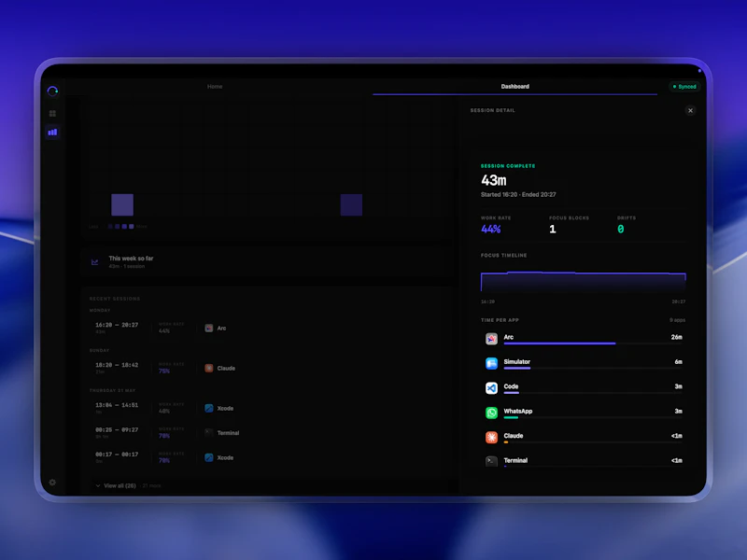Click the 20:27 timeline end label

coord(679,301)
